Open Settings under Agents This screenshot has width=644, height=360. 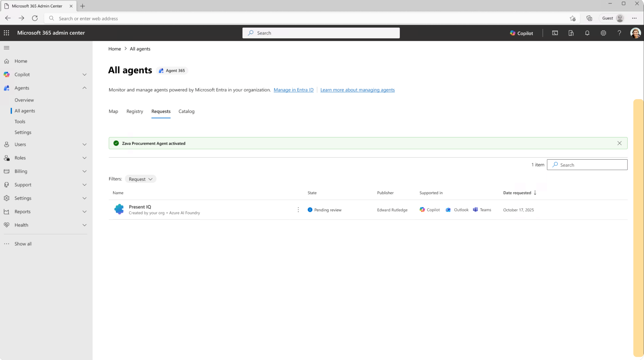point(23,132)
